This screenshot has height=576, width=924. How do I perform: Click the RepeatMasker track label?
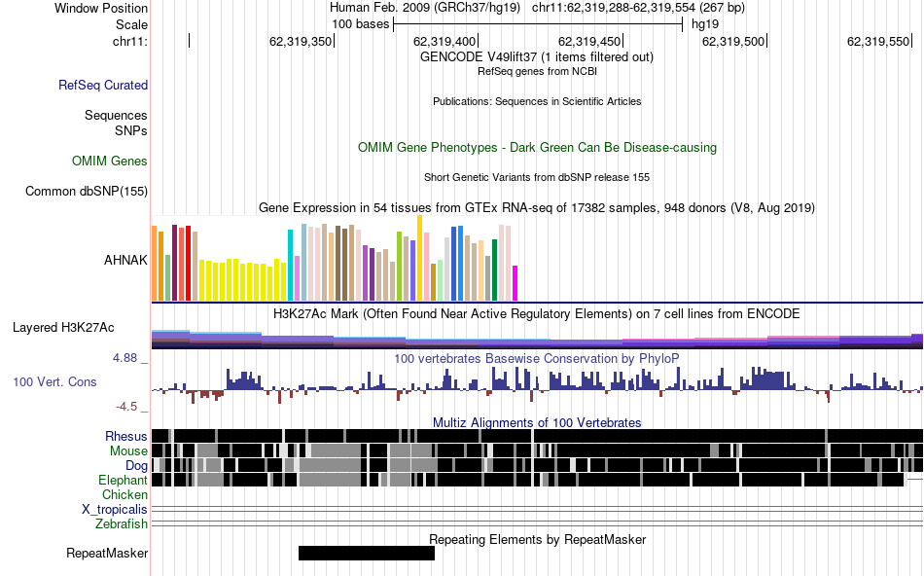pyautogui.click(x=107, y=553)
